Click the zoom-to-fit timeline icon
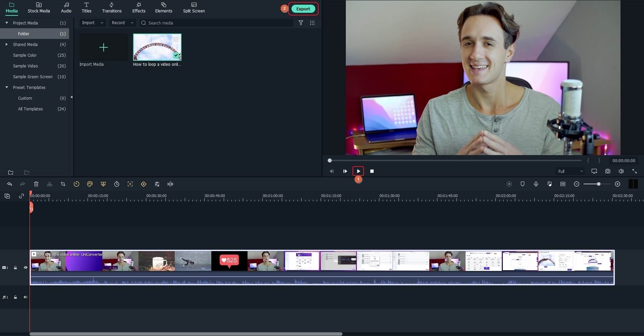Viewport: 644px width, 336px height. (x=563, y=184)
